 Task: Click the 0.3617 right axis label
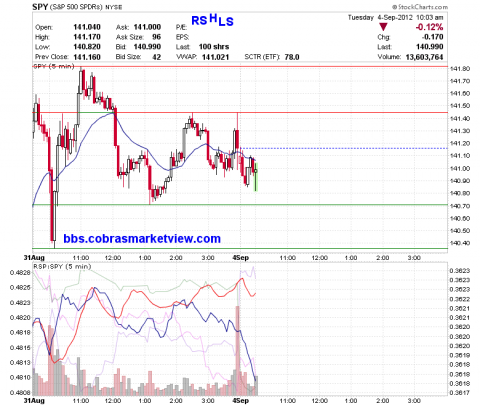click(460, 393)
